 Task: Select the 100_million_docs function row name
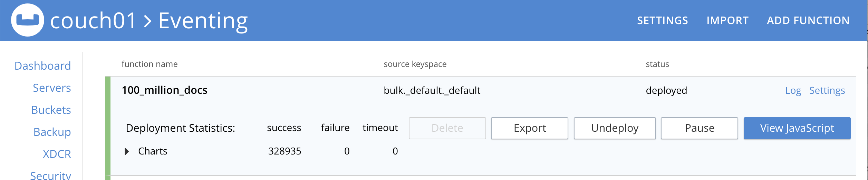click(x=165, y=90)
